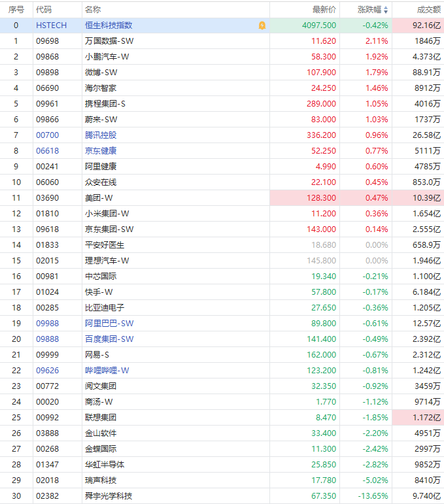Image resolution: width=444 pixels, height=504 pixels.
Task: Select the 比亚迪电子 row name
Action: tap(105, 308)
